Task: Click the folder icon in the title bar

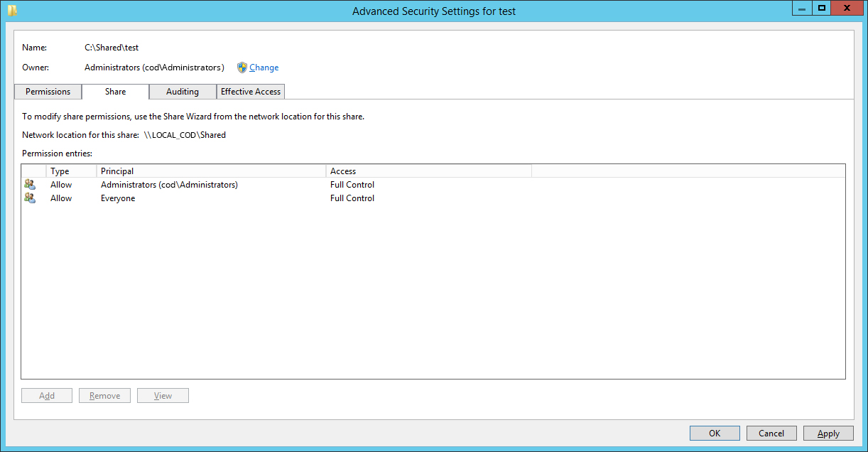Action: click(x=12, y=11)
